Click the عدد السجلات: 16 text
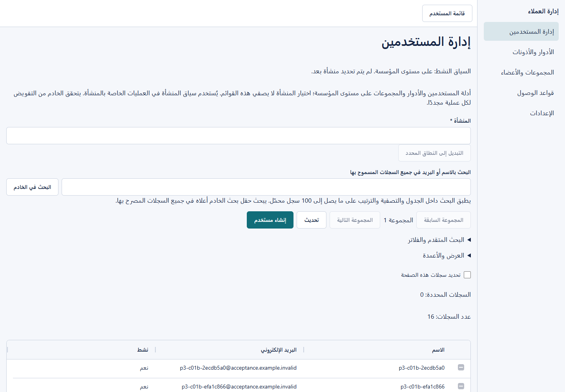The width and height of the screenshot is (565, 392). click(x=449, y=316)
